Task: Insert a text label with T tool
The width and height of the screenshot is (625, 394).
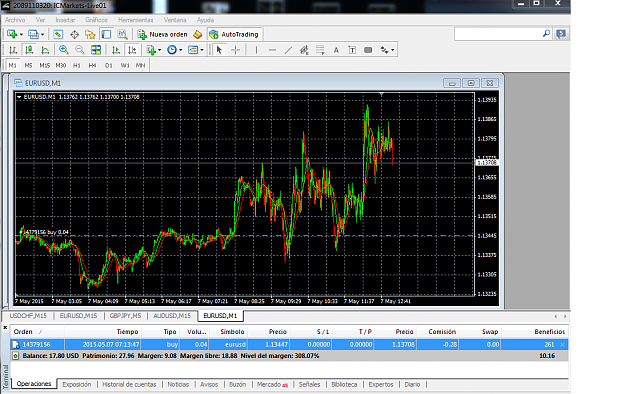Action: click(352, 50)
